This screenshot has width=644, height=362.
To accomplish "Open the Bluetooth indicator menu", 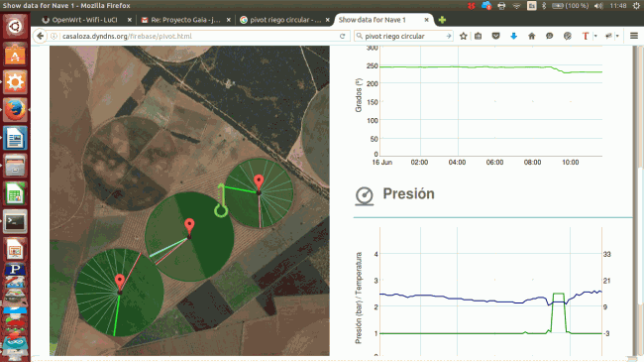I will [x=544, y=6].
